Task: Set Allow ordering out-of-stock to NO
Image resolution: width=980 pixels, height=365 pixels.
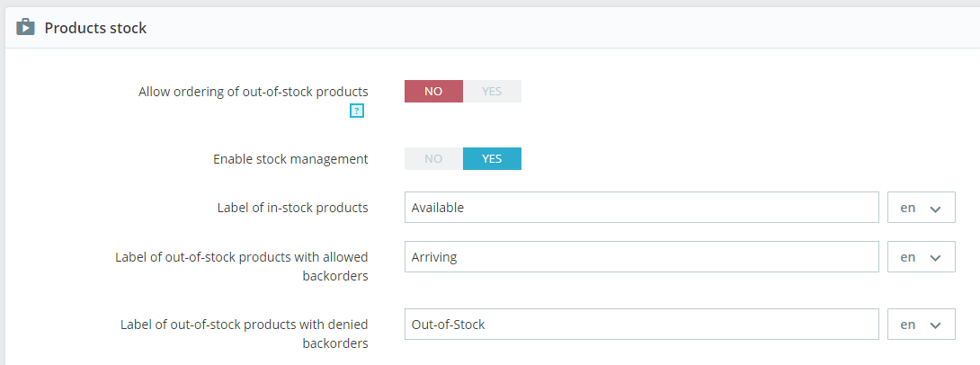Action: tap(433, 92)
